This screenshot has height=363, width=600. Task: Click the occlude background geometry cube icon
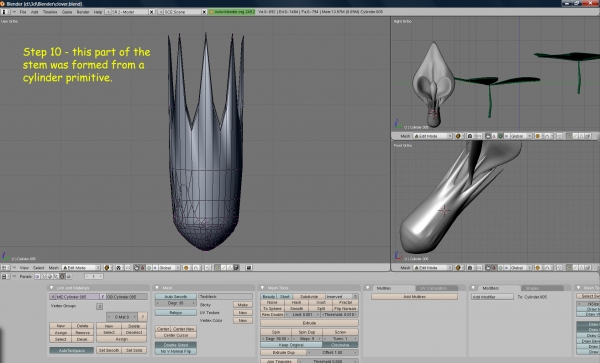pos(236,268)
